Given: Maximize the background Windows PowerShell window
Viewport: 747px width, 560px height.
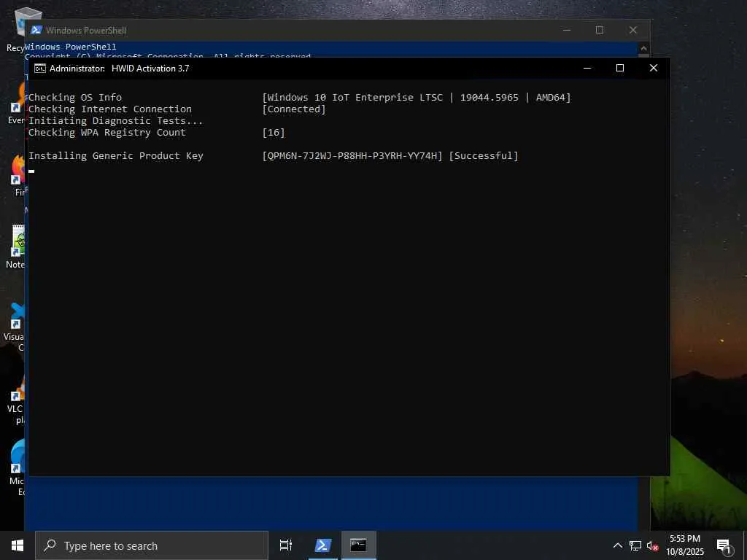Looking at the screenshot, I should tap(600, 30).
